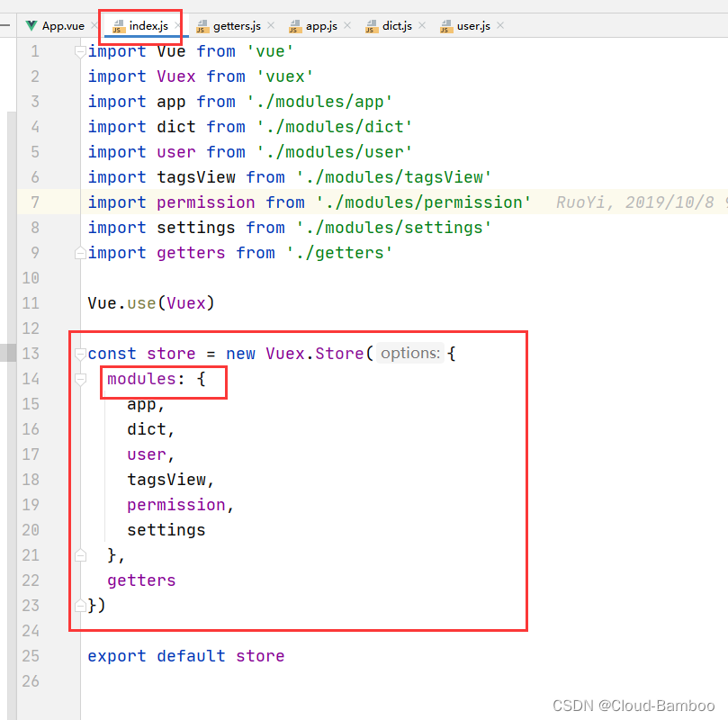Click 'tagsView,' on line 18
728x720 pixels.
point(171,480)
